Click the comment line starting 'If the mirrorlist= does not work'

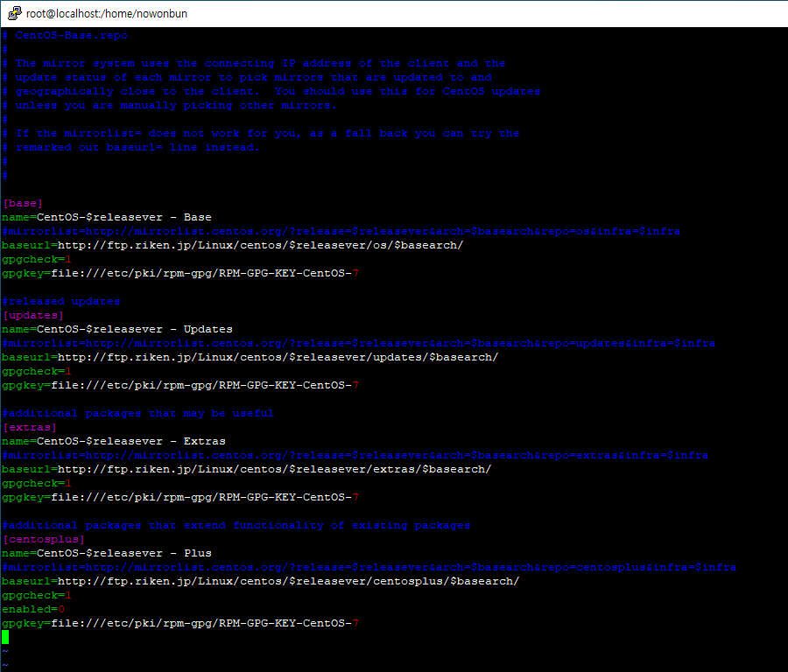click(261, 134)
